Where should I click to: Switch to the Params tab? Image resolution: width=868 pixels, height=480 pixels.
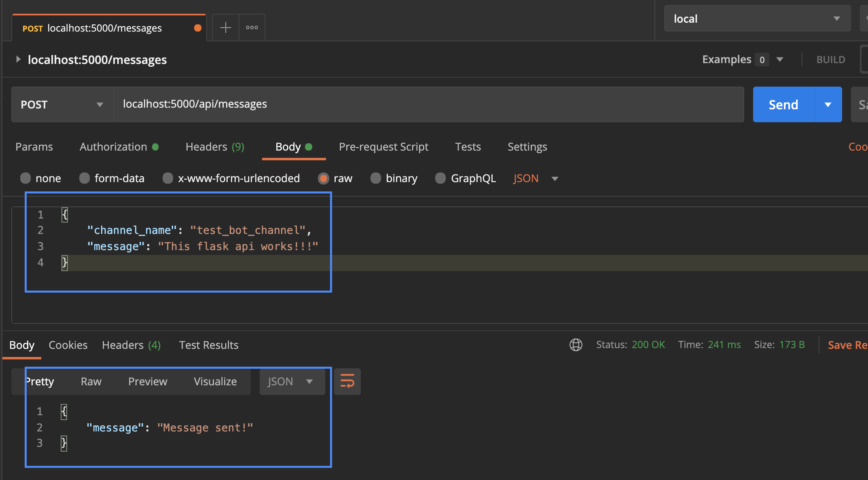click(34, 146)
